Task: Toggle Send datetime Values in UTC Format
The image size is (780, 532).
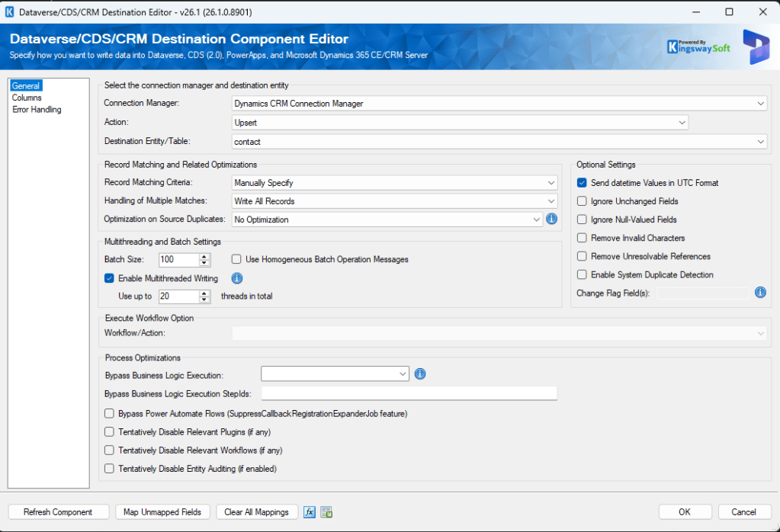Action: pyautogui.click(x=582, y=183)
